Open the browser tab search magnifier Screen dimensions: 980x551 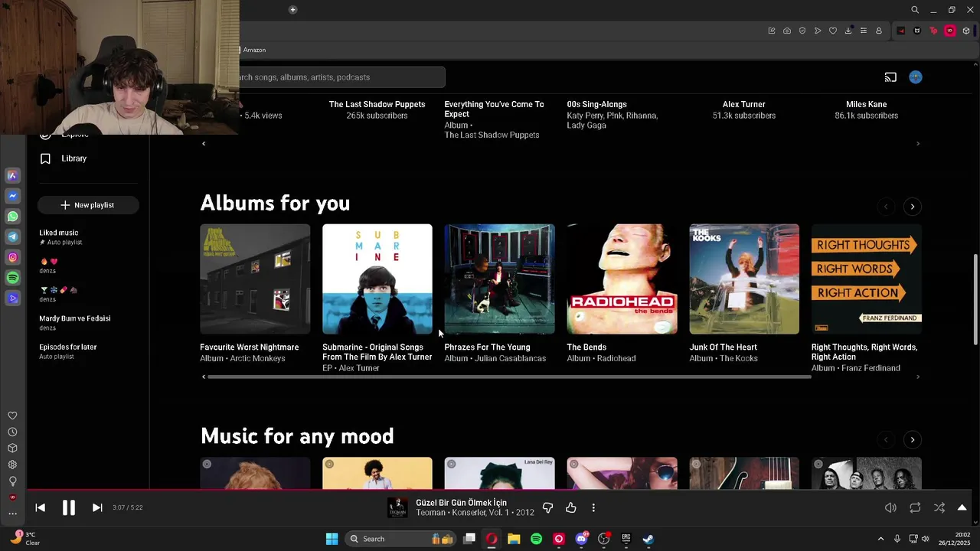click(x=915, y=10)
